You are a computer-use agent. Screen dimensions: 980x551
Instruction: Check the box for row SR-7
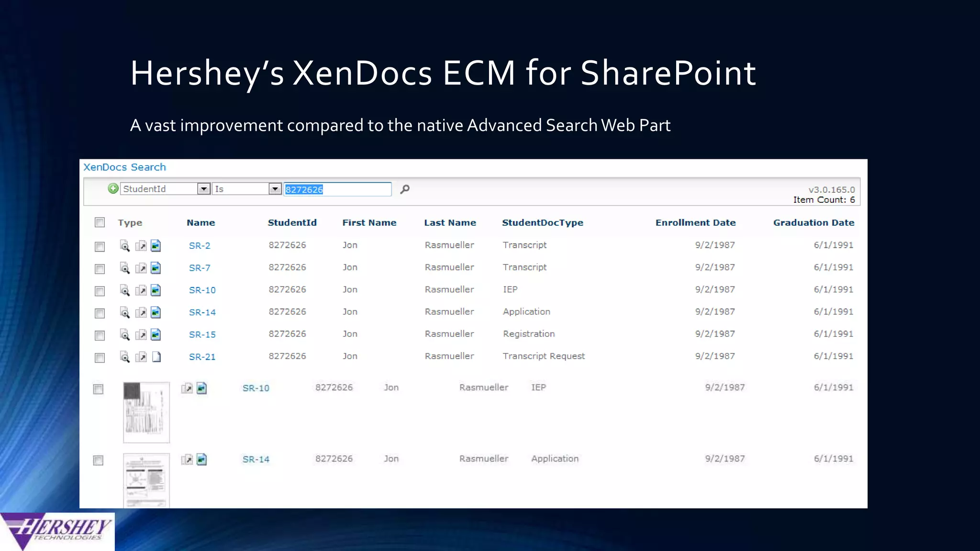point(100,269)
